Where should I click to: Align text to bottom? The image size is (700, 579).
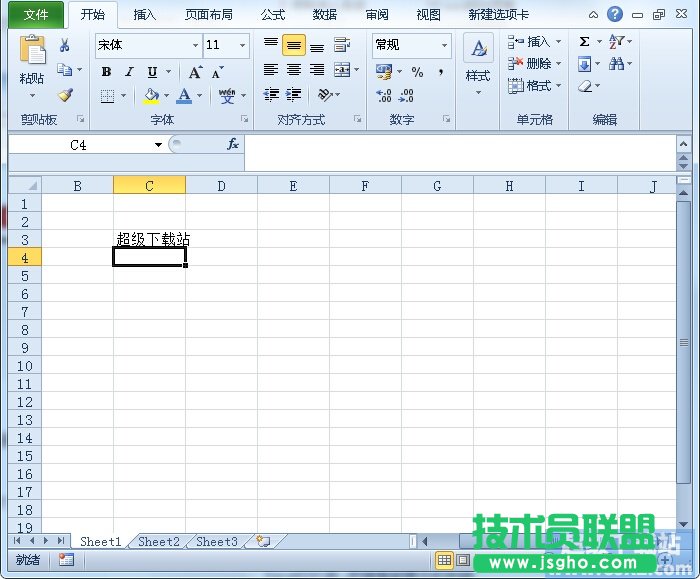(x=317, y=46)
